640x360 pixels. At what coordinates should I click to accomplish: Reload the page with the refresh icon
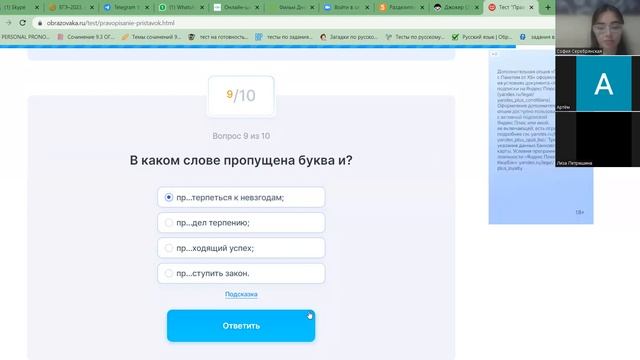(x=23, y=23)
